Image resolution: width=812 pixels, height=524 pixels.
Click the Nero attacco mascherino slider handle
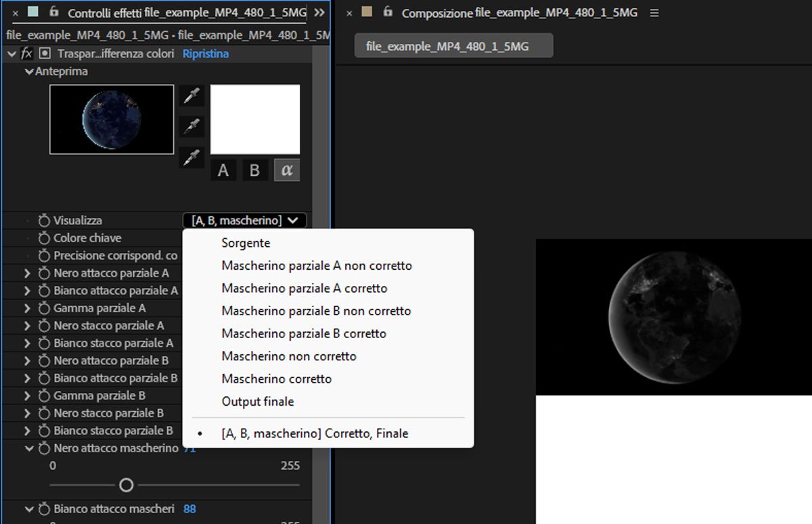coord(126,485)
